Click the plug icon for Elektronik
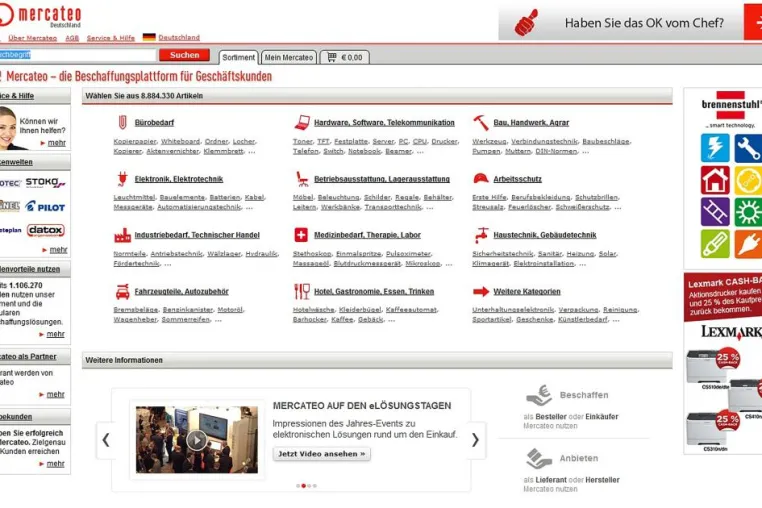The image size is (762, 508). tap(122, 178)
